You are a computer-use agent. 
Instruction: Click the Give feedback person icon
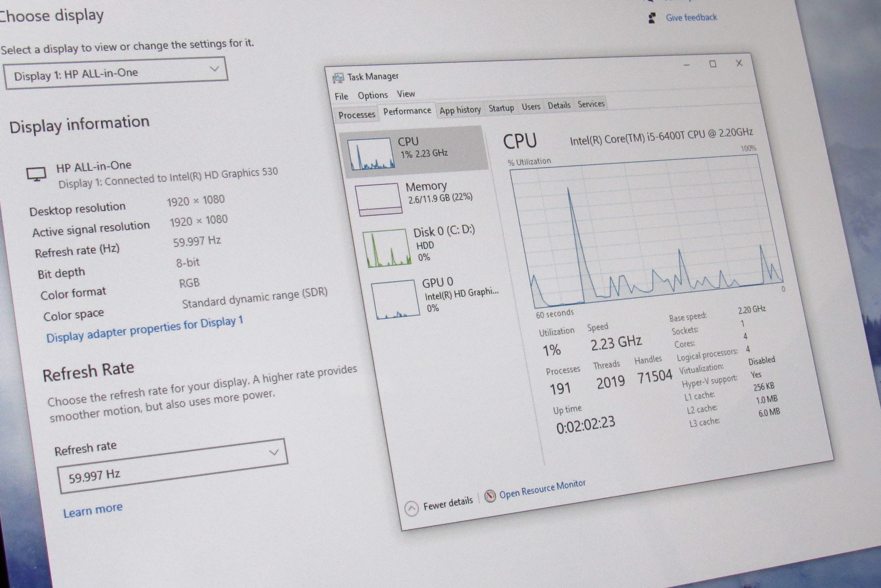click(652, 18)
